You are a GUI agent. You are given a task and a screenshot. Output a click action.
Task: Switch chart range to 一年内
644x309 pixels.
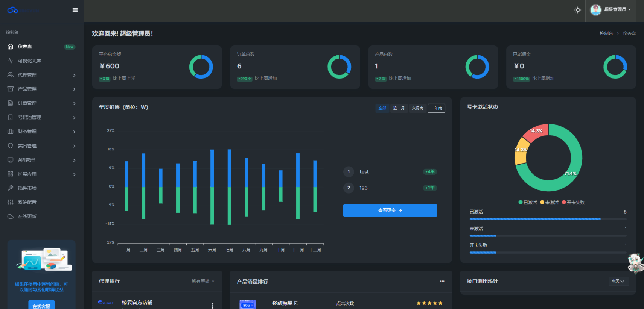coord(436,108)
